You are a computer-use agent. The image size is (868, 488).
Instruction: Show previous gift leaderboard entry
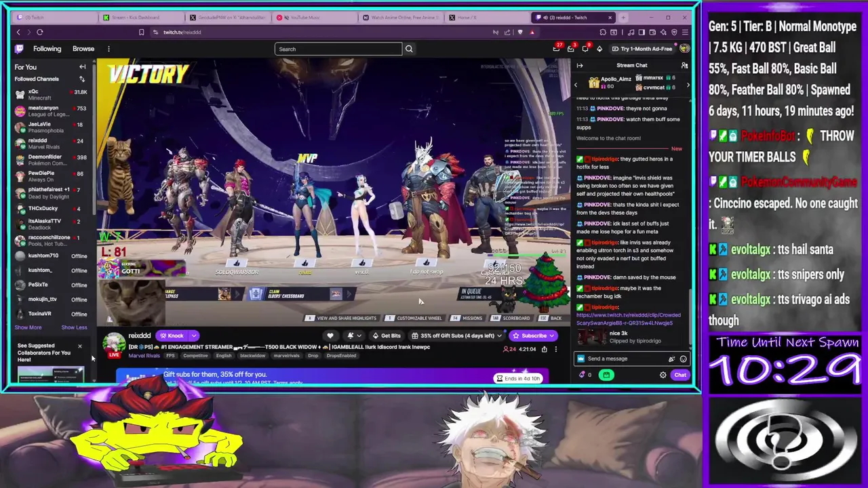576,85
